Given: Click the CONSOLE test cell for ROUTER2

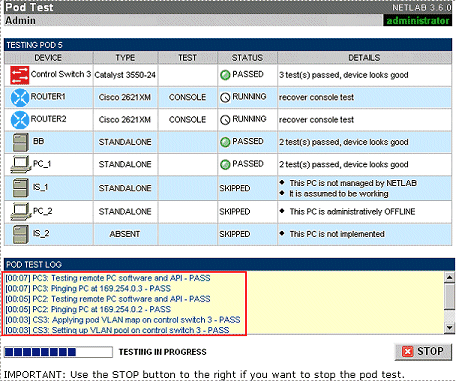Looking at the screenshot, I should coord(187,120).
